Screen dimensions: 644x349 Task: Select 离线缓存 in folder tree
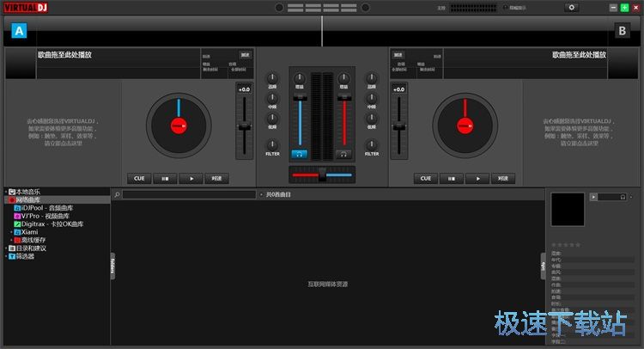[x=33, y=240]
